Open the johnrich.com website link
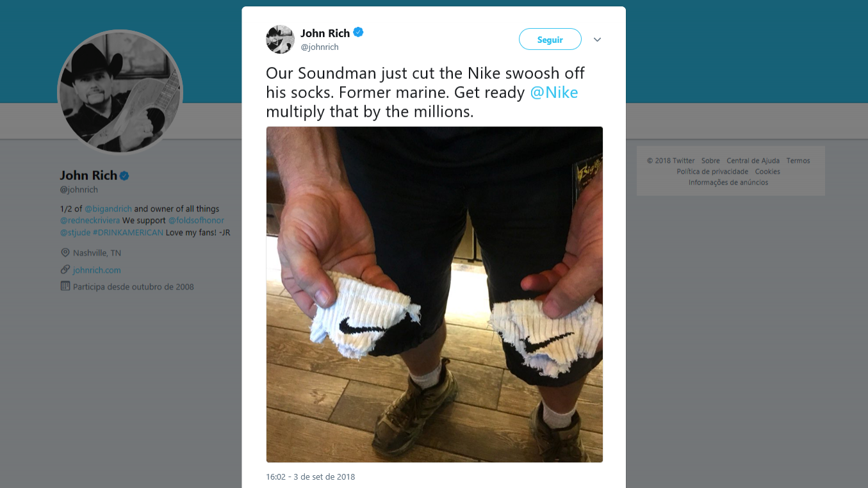 pyautogui.click(x=97, y=270)
